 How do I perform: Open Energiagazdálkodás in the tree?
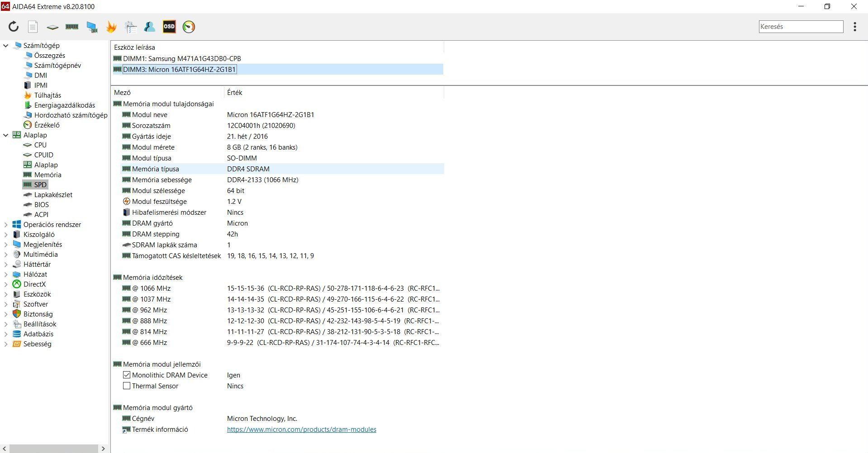coord(65,105)
